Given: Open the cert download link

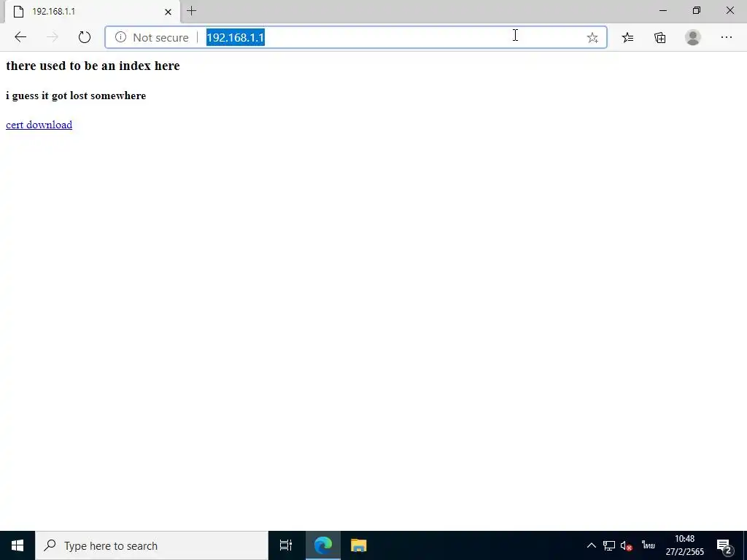Looking at the screenshot, I should click(x=39, y=125).
